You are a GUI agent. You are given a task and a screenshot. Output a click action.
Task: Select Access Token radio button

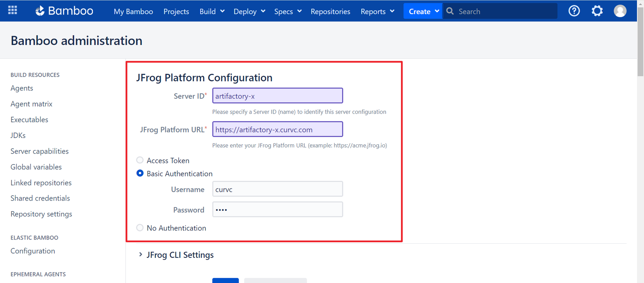[x=140, y=160]
